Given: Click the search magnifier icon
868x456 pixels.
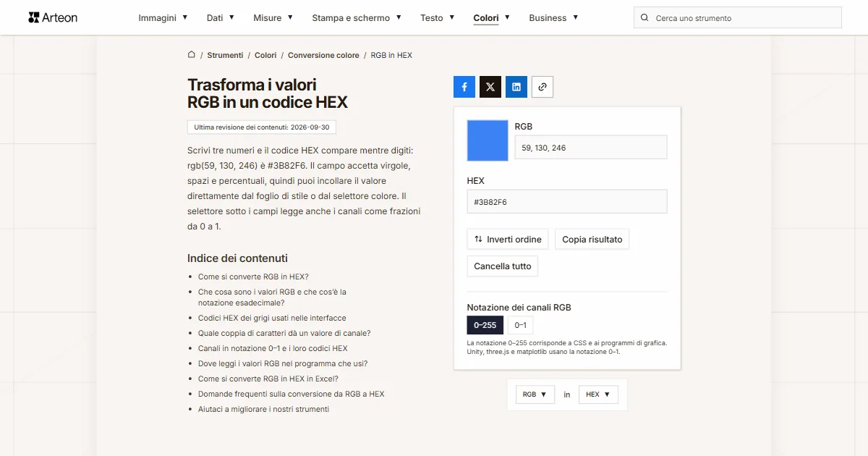Looking at the screenshot, I should [x=645, y=18].
